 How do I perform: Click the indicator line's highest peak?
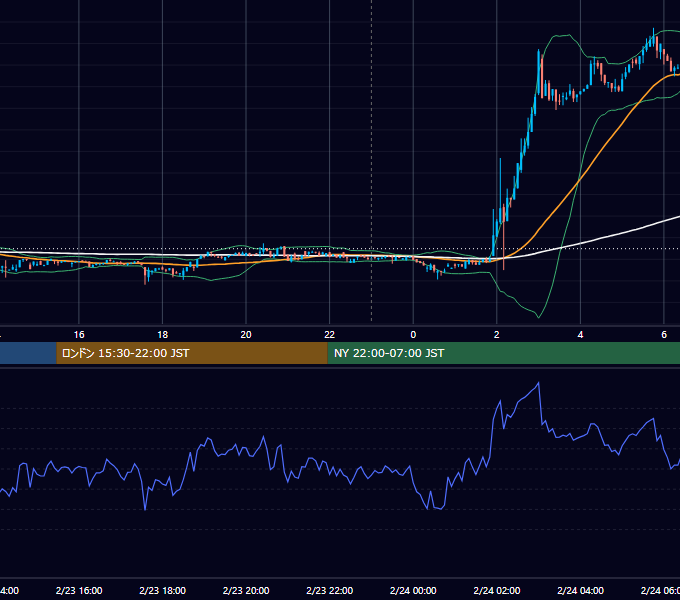pyautogui.click(x=539, y=382)
